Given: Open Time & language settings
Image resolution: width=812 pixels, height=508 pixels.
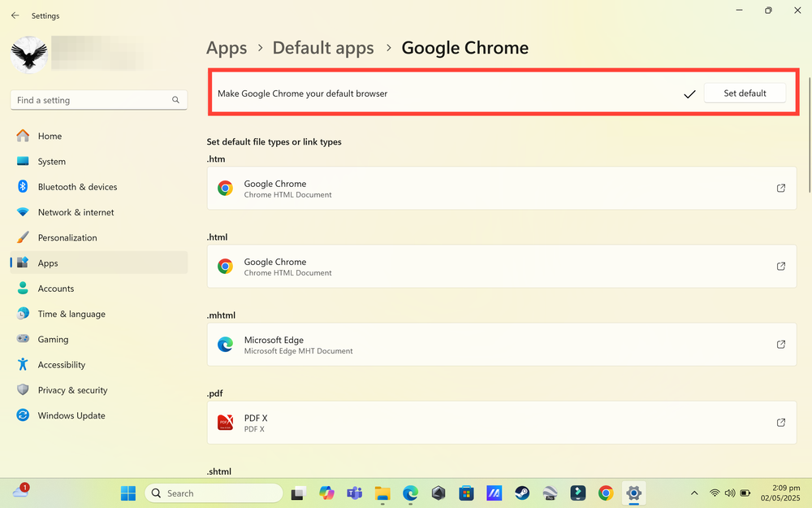Looking at the screenshot, I should point(99,314).
